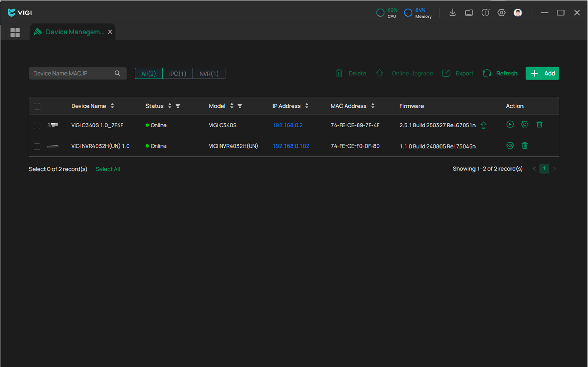Viewport: 588px width, 367px height.
Task: Click the Online Upgrade button
Action: [404, 73]
